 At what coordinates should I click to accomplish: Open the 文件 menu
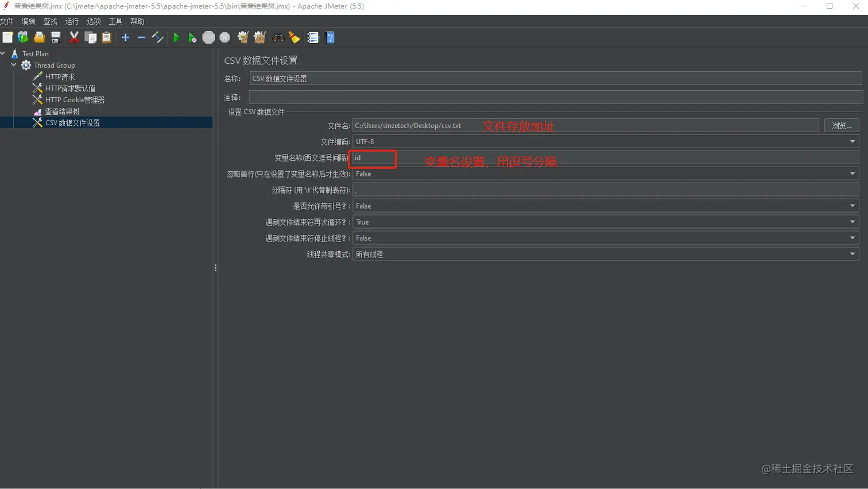tap(7, 21)
